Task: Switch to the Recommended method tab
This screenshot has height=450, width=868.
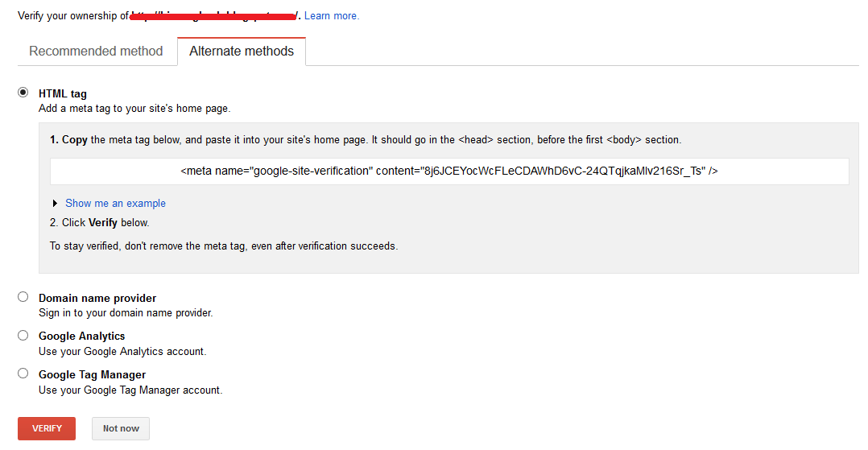Action: pyautogui.click(x=97, y=52)
